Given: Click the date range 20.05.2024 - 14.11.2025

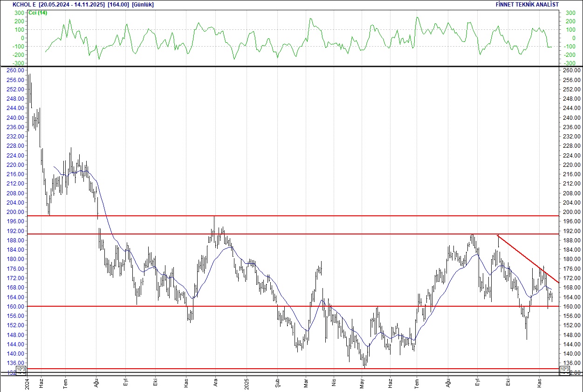Looking at the screenshot, I should coord(72,5).
